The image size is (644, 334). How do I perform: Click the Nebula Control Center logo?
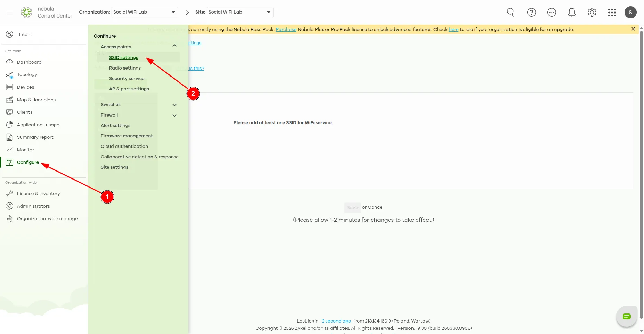(46, 12)
